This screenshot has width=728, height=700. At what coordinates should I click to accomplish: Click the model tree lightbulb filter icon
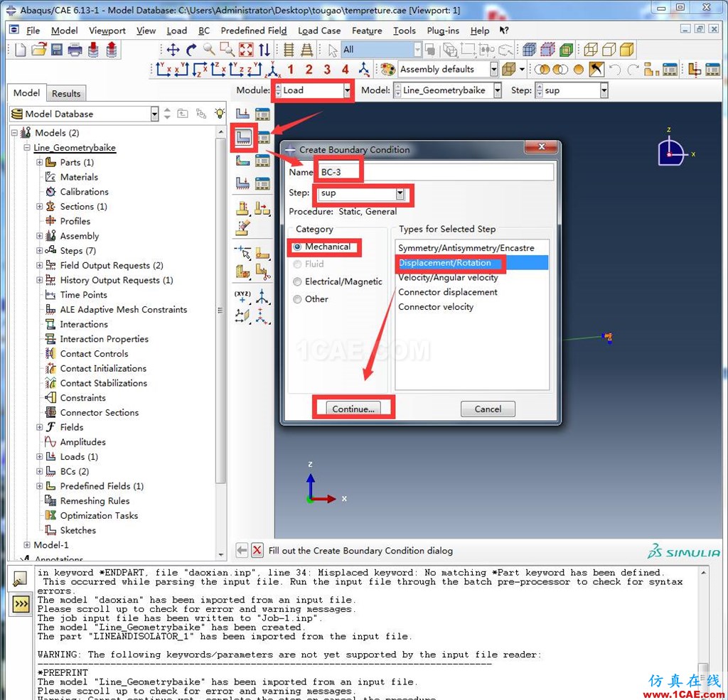click(220, 113)
